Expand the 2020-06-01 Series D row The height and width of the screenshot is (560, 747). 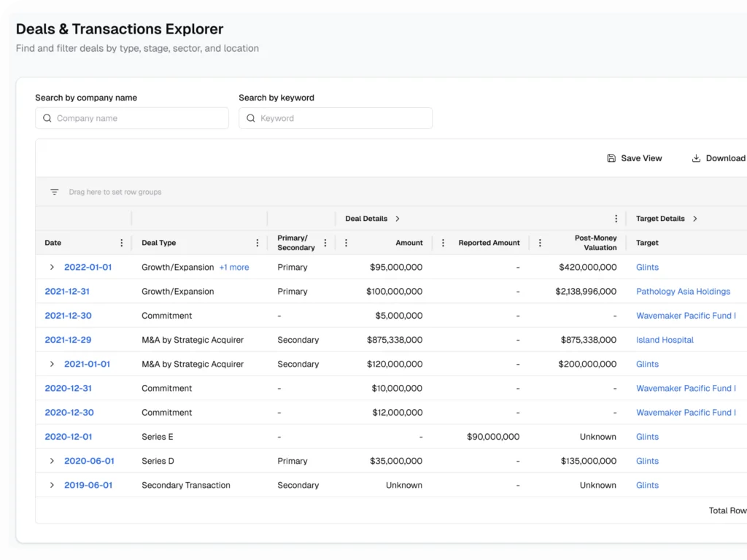click(52, 461)
